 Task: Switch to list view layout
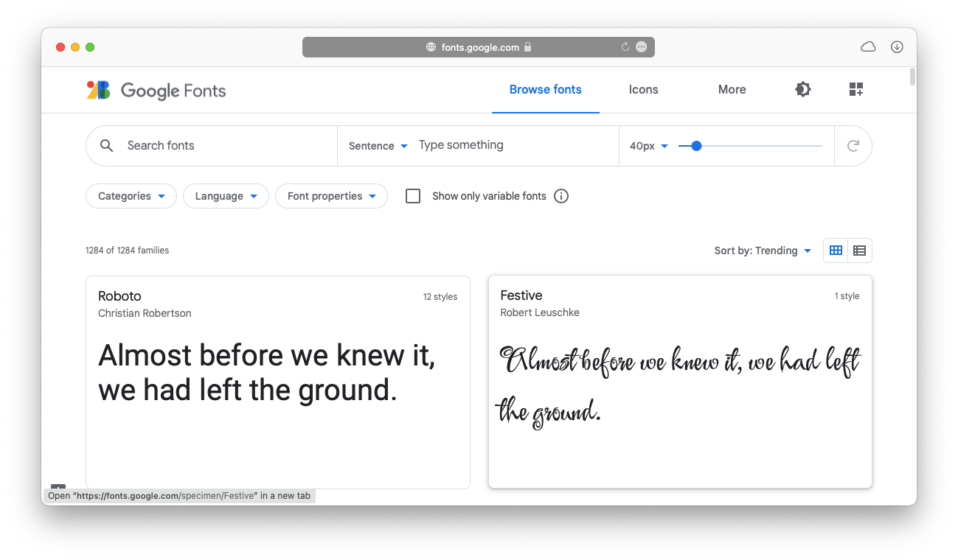(860, 251)
